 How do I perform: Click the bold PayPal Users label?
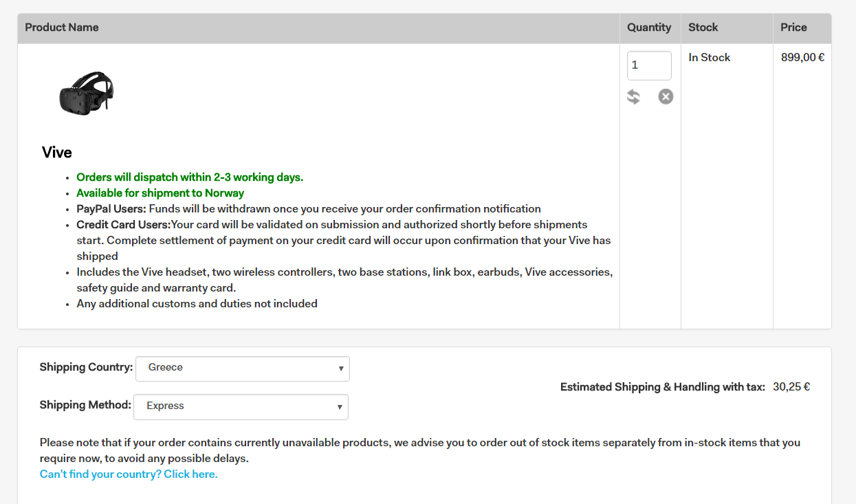coord(111,209)
